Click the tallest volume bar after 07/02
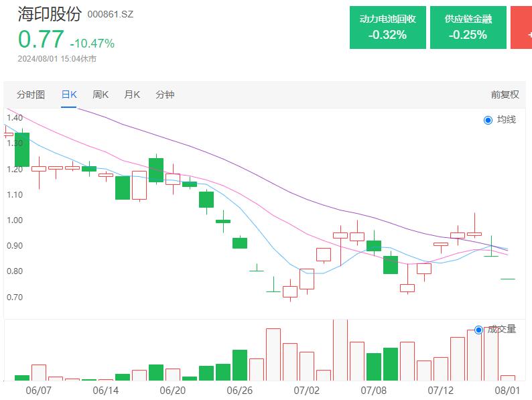The width and height of the screenshot is (532, 400). point(340,350)
